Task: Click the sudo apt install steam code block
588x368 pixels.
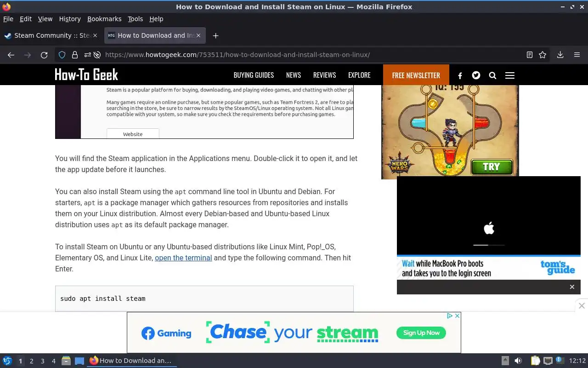Action: point(204,299)
